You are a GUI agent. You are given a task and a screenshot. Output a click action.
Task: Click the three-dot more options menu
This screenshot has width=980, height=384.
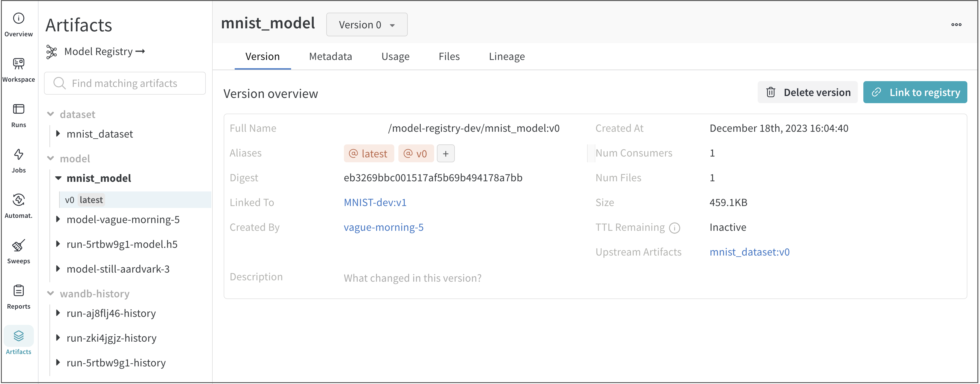click(956, 25)
